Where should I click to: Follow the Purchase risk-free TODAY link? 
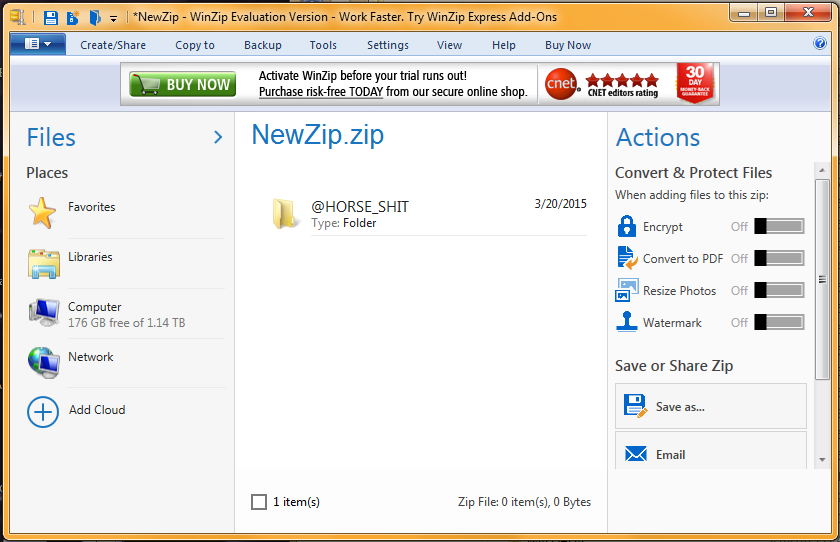tap(321, 92)
